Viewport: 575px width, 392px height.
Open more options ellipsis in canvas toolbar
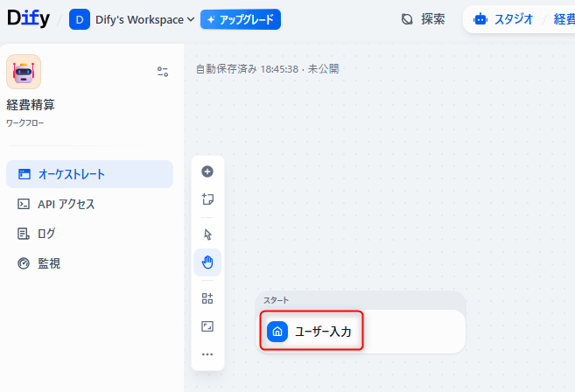click(x=207, y=354)
